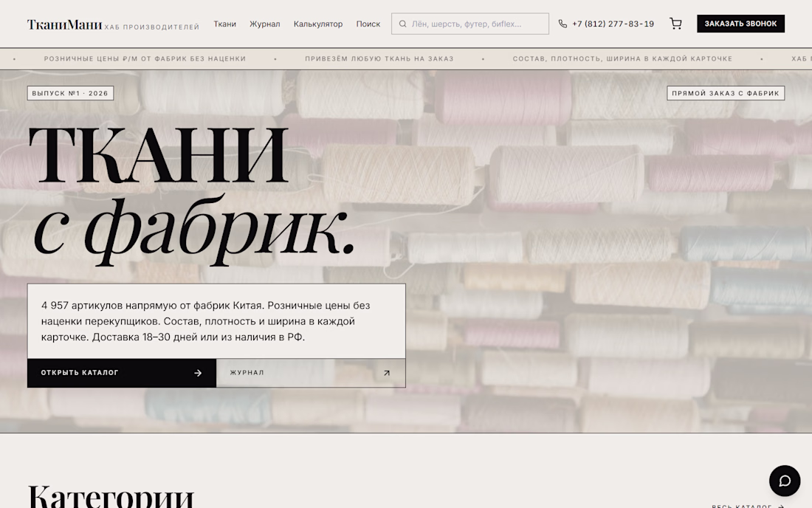Screen dimensions: 812x508
Task: Click ticker text Состав, плотность, ширина
Action: pyautogui.click(x=622, y=59)
